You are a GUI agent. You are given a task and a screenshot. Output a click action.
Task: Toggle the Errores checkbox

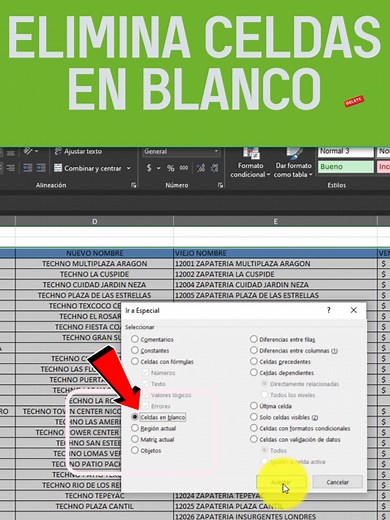coord(145,406)
